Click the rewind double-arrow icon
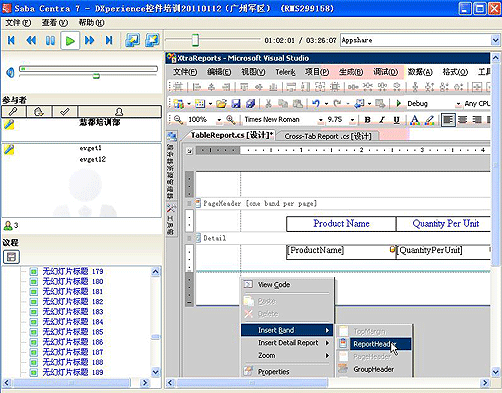Viewport: 502px width, 393px height. [31, 41]
